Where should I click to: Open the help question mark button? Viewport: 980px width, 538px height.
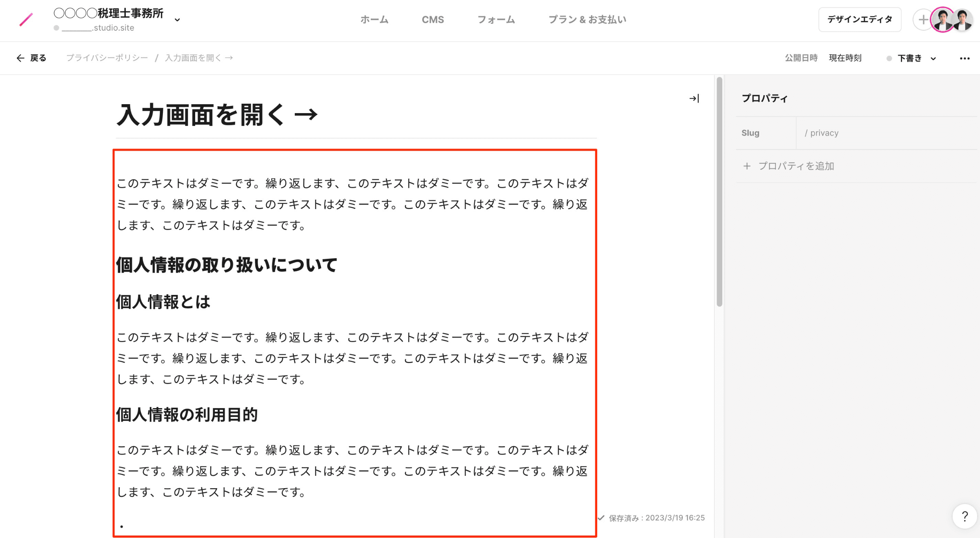pos(964,517)
